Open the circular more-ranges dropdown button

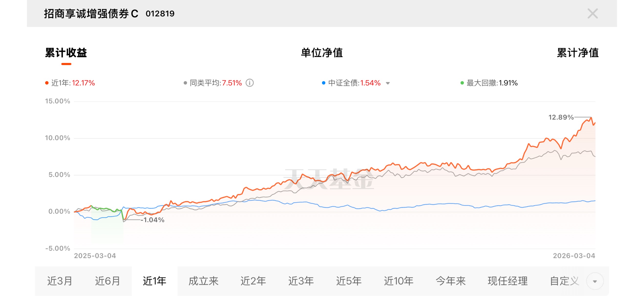pos(595,281)
